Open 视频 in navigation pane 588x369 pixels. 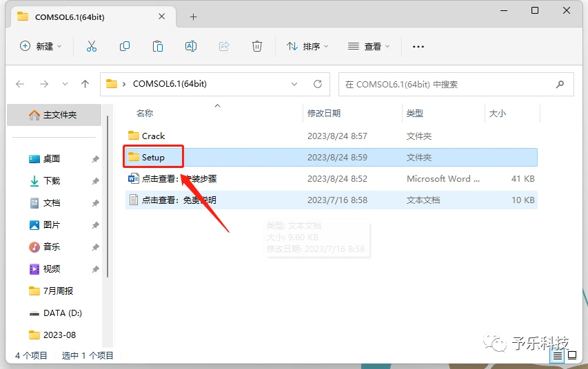tap(52, 269)
